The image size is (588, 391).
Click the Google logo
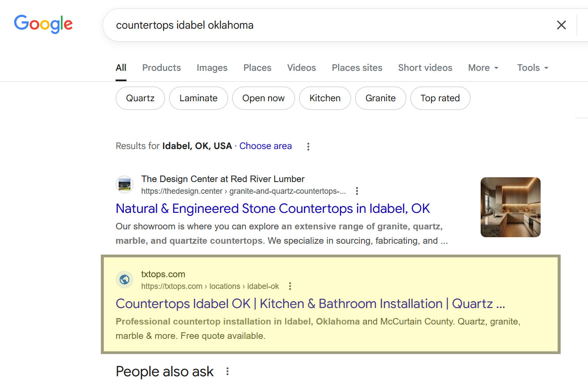click(x=43, y=24)
